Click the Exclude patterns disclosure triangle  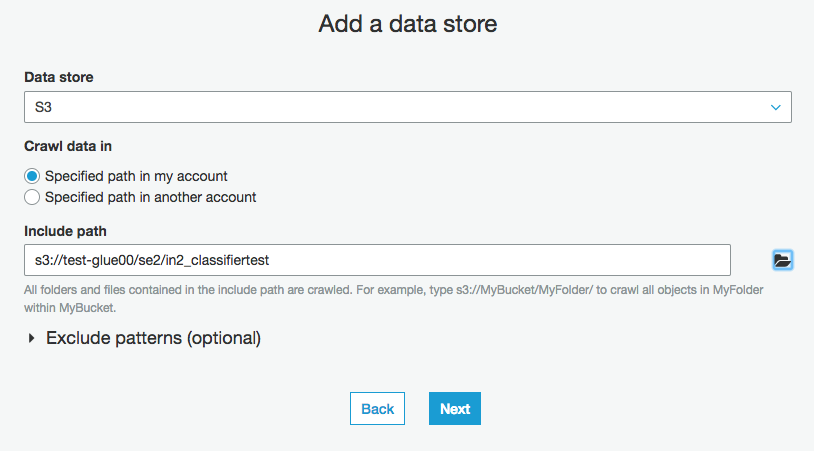(x=32, y=338)
